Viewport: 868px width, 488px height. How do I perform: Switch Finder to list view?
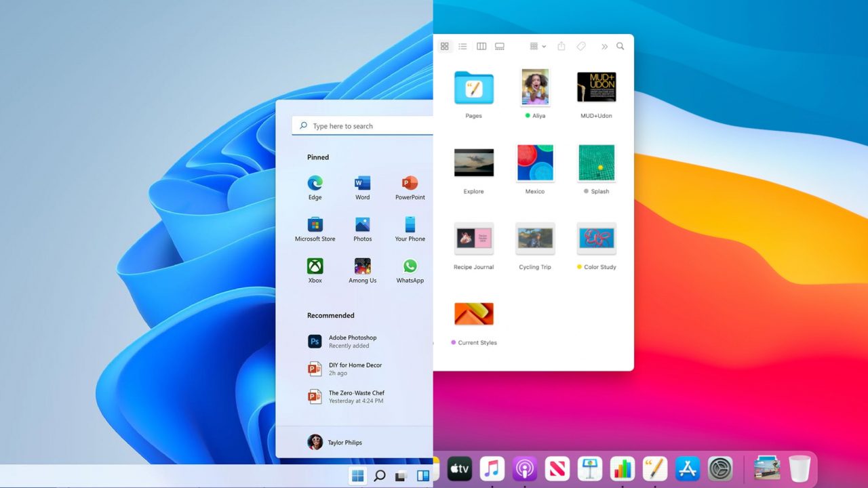462,45
